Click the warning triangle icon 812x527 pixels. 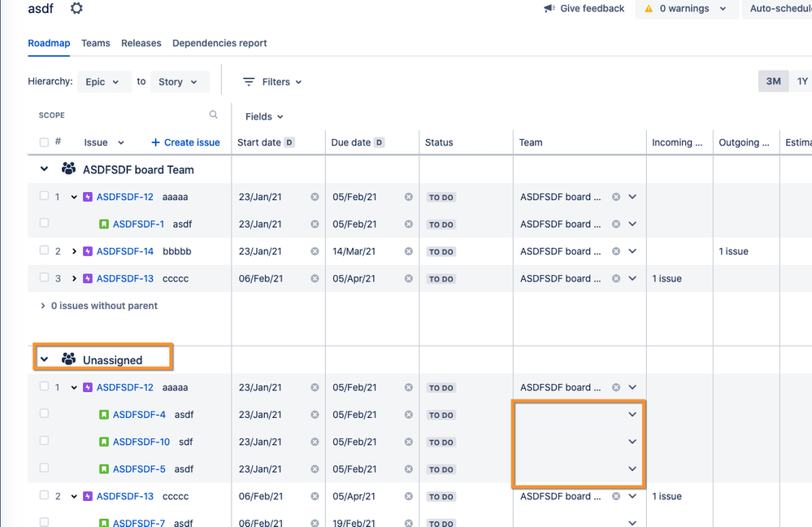[649, 9]
